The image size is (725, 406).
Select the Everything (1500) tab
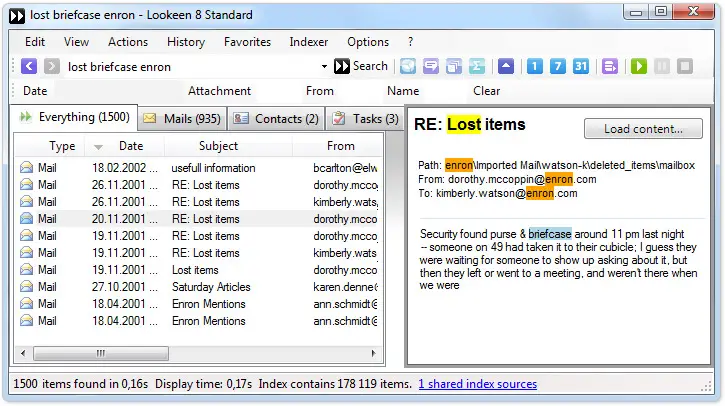74,117
